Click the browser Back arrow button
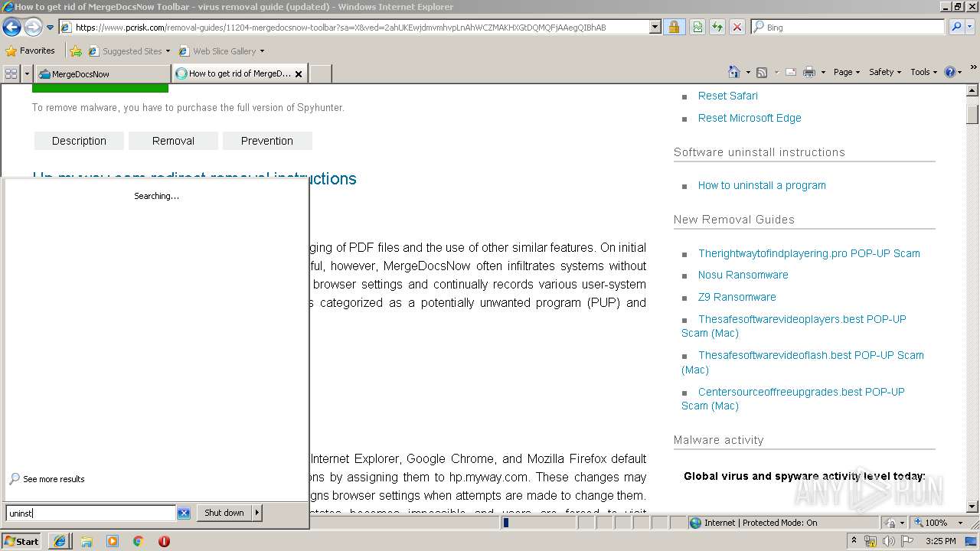The image size is (980, 551). [x=11, y=27]
